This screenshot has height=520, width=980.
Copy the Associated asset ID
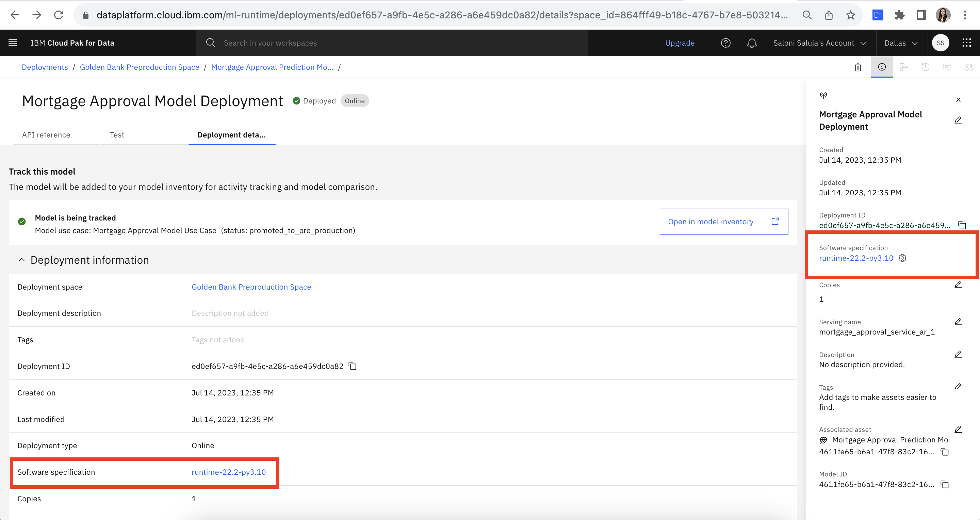[945, 452]
